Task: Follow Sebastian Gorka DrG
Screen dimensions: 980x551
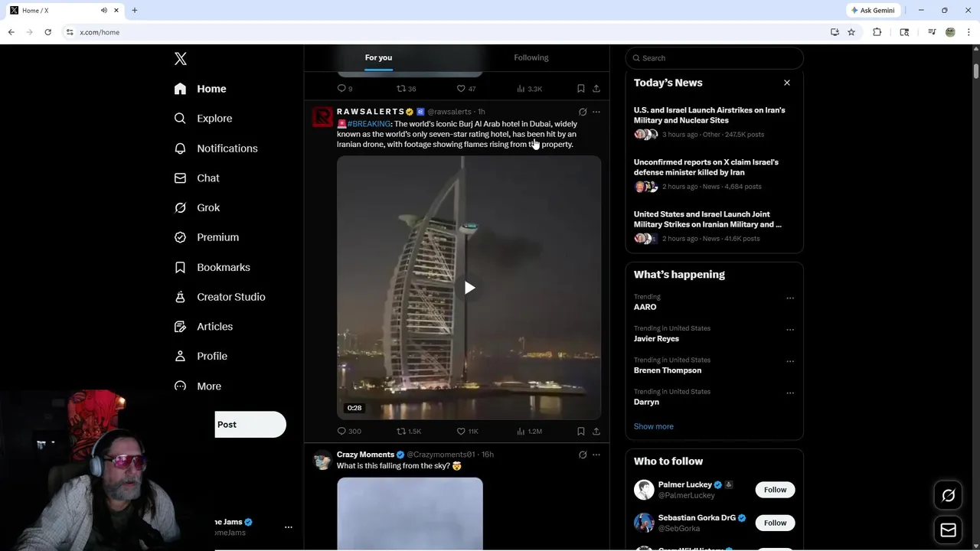Action: tap(775, 523)
